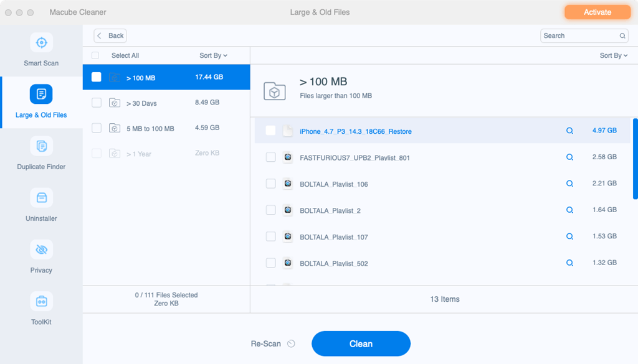Open Smart Scan from sidebar

click(41, 50)
